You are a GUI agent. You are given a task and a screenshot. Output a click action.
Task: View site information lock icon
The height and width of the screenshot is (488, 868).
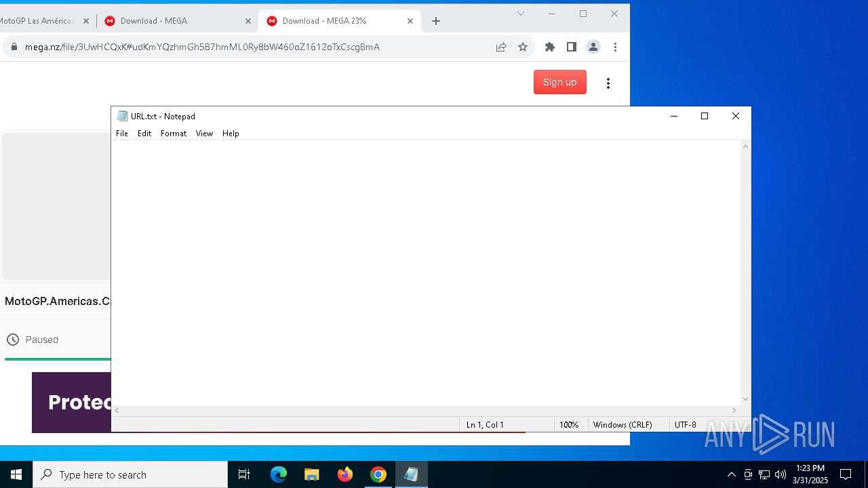point(13,47)
